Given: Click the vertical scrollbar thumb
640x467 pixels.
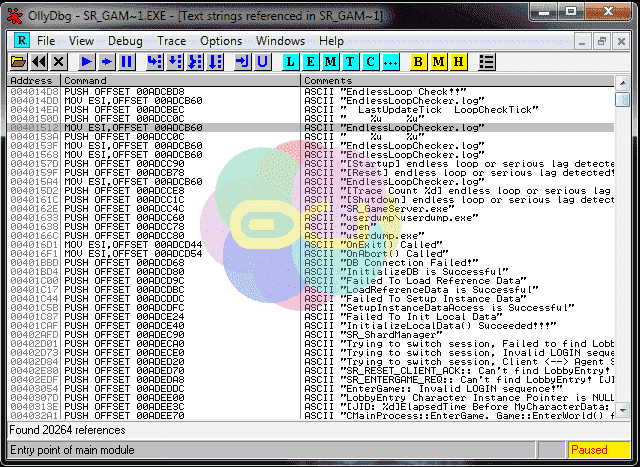Looking at the screenshot, I should (622, 99).
